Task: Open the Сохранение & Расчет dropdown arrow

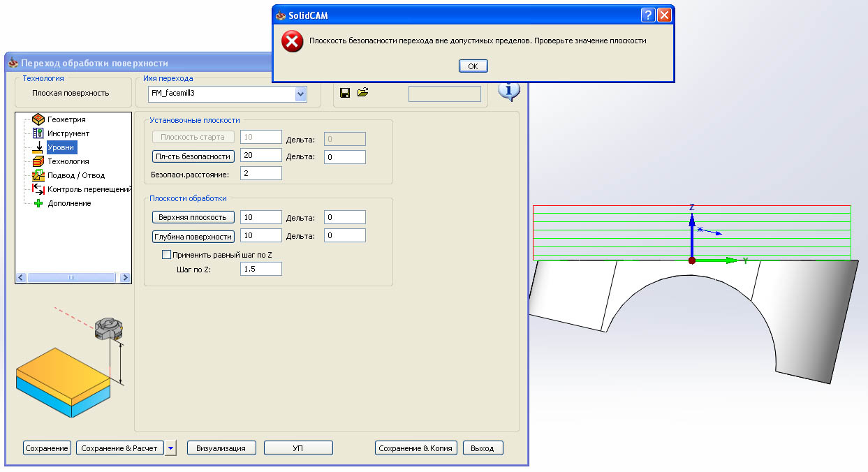Action: (x=170, y=448)
